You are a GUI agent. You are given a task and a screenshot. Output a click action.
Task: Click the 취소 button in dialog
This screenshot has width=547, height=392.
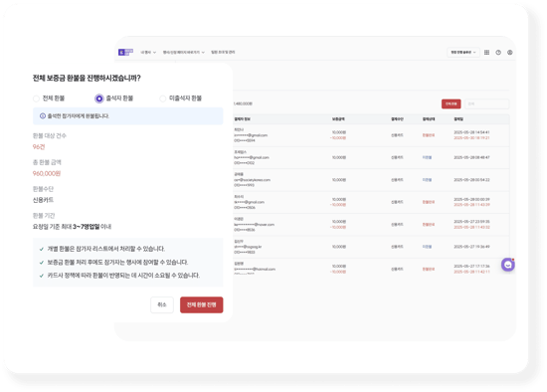pos(162,304)
